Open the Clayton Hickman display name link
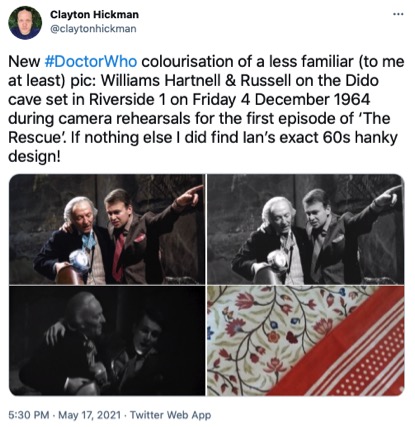The width and height of the screenshot is (415, 427). click(x=94, y=15)
